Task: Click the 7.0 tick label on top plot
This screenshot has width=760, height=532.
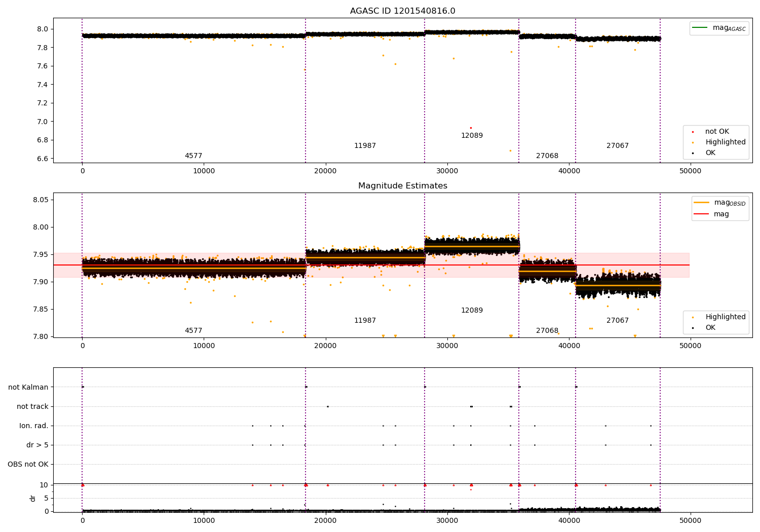Action: point(42,122)
